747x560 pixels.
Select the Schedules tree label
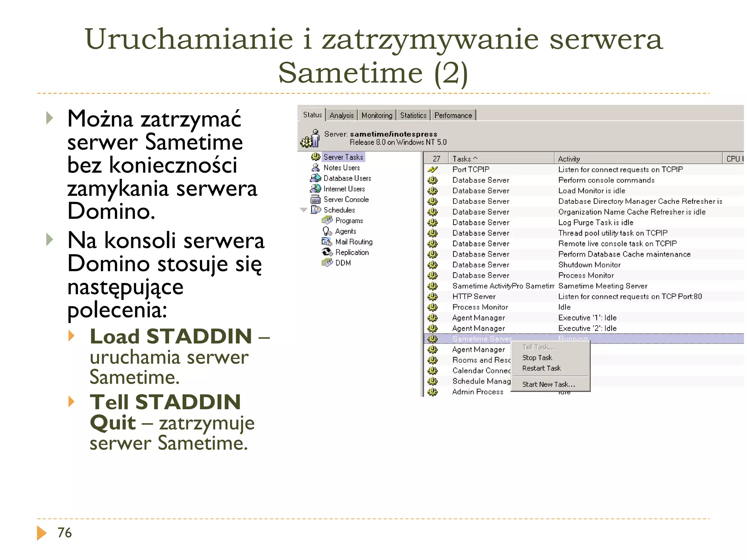(x=339, y=210)
